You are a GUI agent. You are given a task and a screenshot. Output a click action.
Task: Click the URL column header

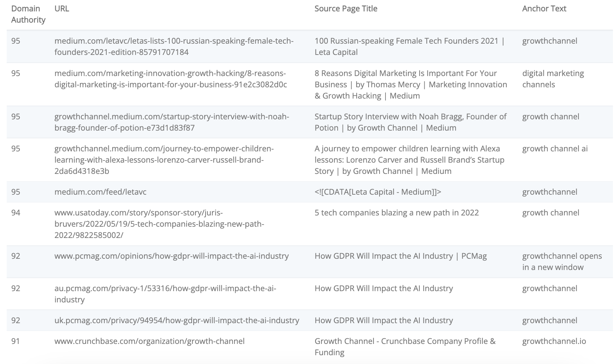(62, 8)
